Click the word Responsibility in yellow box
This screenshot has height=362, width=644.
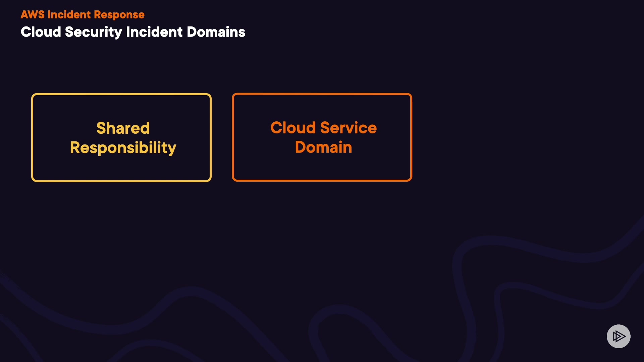[123, 148]
